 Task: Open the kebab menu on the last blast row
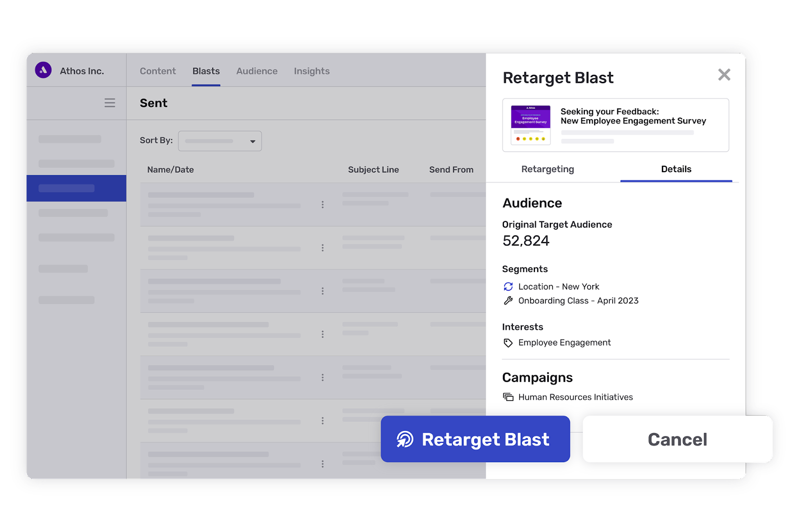[323, 464]
